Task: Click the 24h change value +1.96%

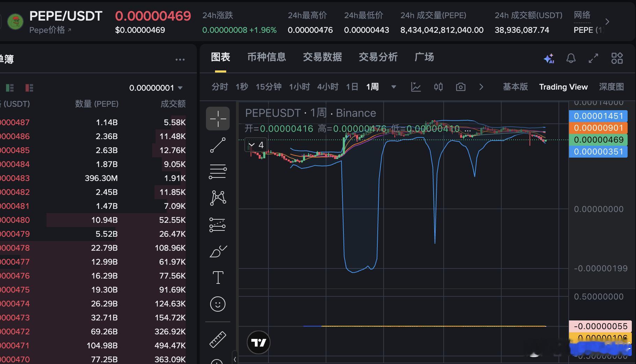Action: (x=262, y=30)
